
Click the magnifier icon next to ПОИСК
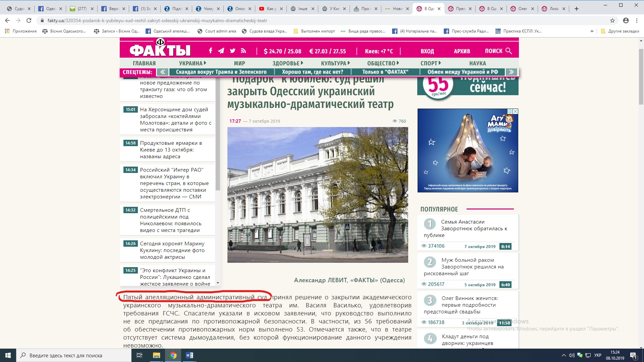[x=508, y=51]
